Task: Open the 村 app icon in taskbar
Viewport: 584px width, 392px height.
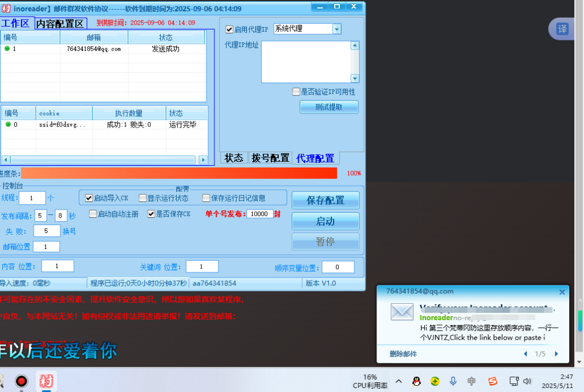Action: (x=46, y=382)
